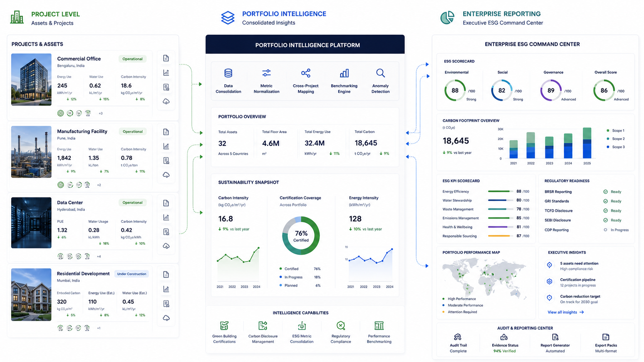644x362 pixels.
Task: Expand Commercial Office +3 certifications
Action: (x=101, y=113)
